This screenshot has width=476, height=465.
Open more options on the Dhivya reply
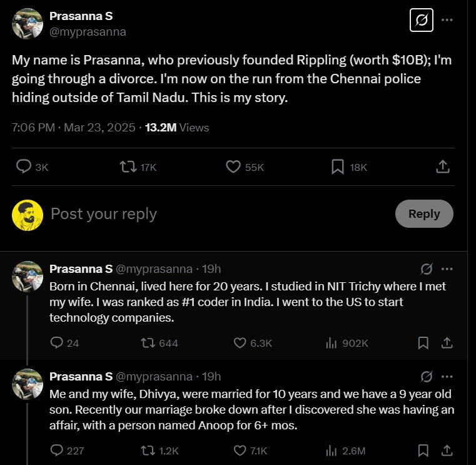click(447, 376)
